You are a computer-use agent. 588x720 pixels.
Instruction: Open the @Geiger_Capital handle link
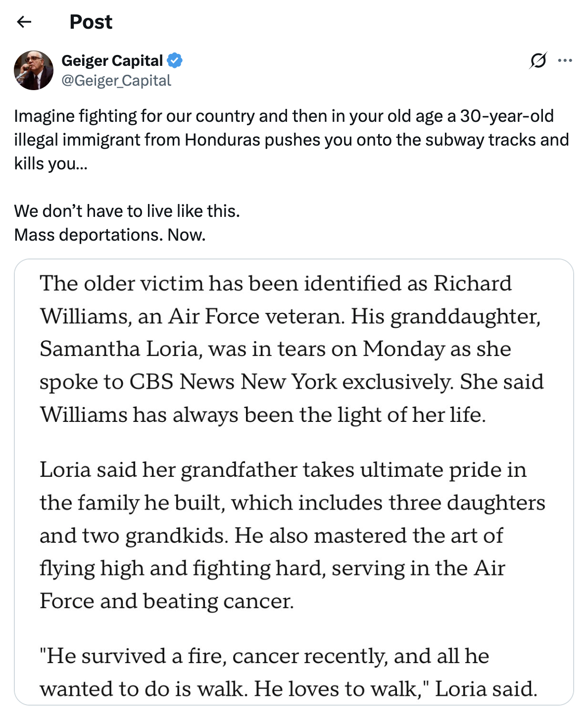116,81
